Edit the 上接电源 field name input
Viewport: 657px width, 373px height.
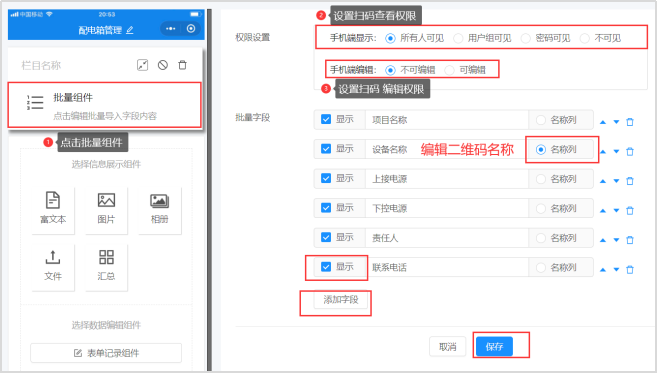tap(447, 179)
